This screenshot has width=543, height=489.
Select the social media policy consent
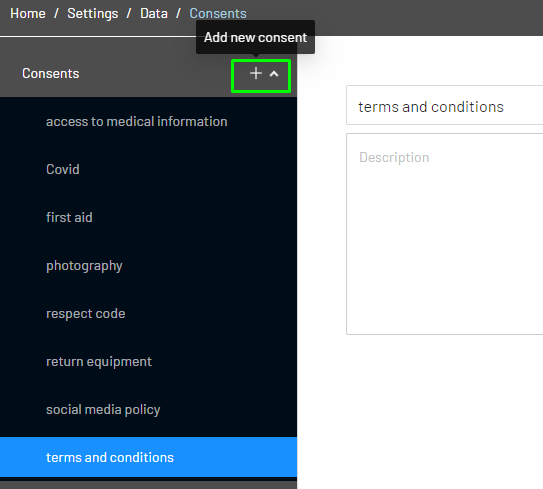(148, 410)
